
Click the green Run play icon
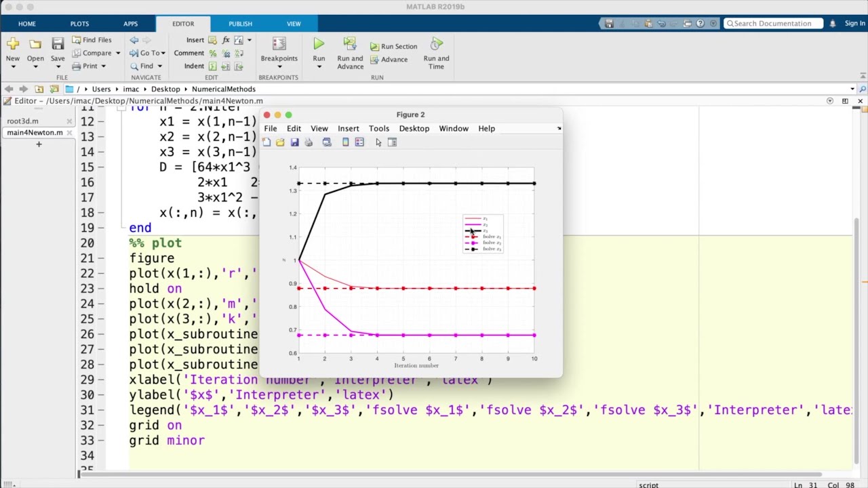click(319, 44)
